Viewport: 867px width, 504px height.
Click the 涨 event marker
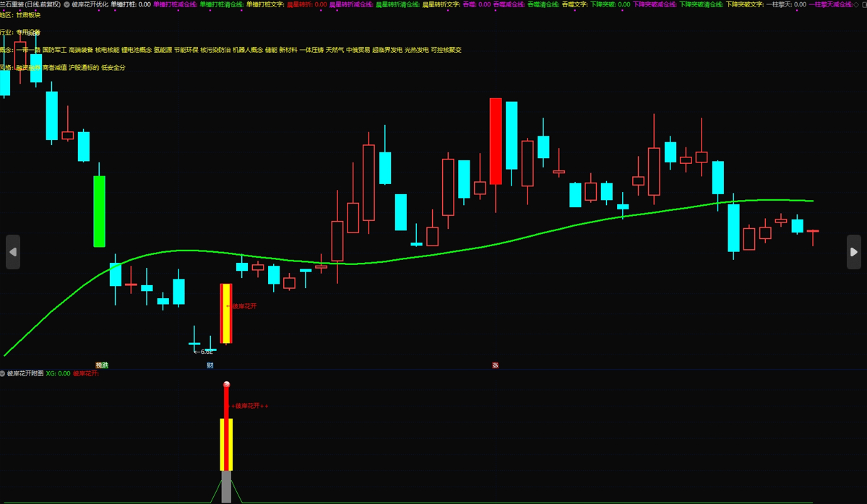pos(496,365)
